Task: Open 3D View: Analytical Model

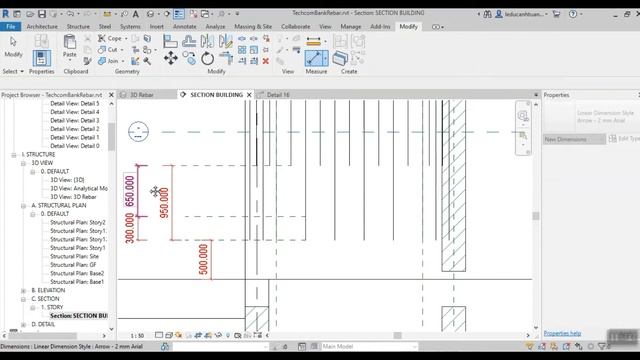Action: click(79, 189)
